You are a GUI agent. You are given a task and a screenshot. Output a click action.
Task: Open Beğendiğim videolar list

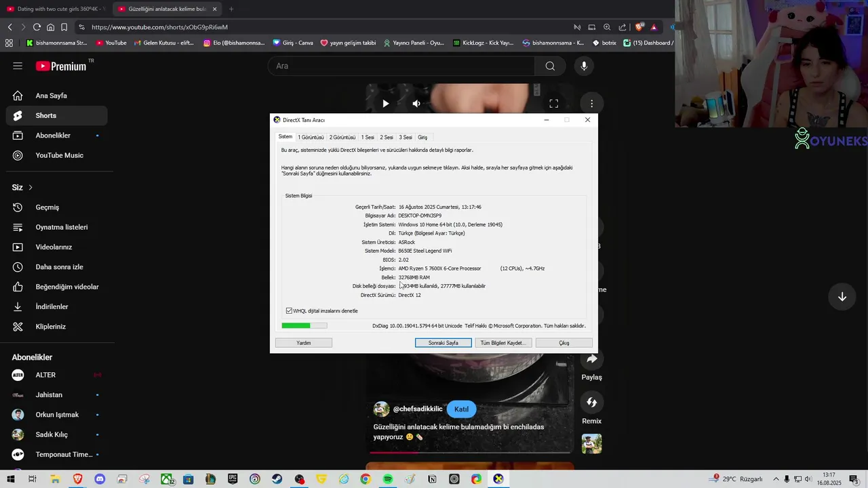56,287
